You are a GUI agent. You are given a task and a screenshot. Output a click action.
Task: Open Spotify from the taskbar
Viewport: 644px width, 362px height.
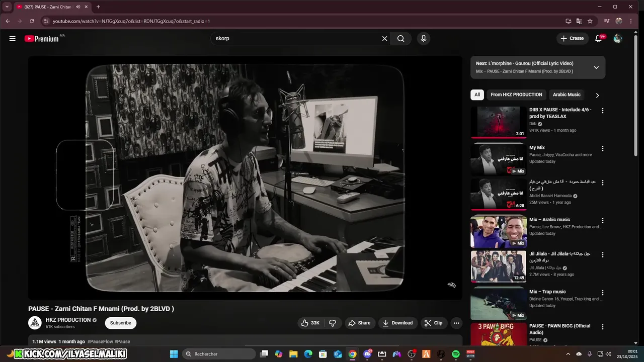(456, 354)
